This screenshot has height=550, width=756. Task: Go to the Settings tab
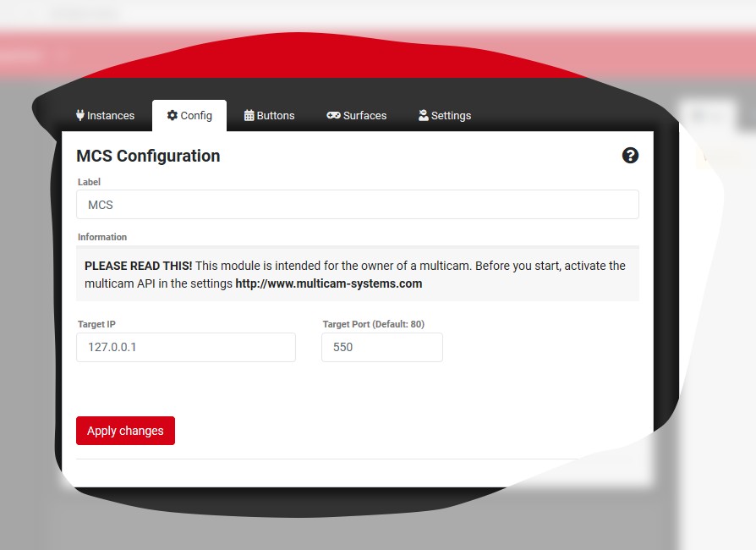click(x=444, y=115)
